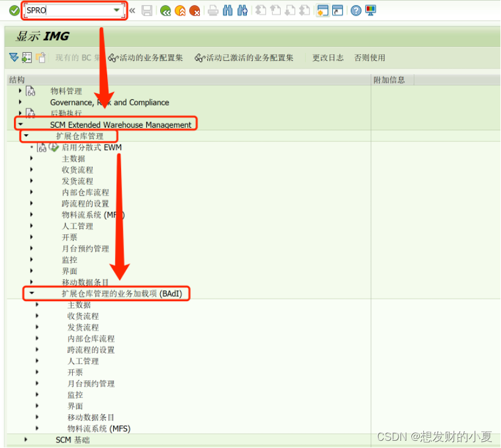Collapse 扩展仓库管理的业务加载项 (BAdI) node
The image size is (501, 448).
[32, 293]
